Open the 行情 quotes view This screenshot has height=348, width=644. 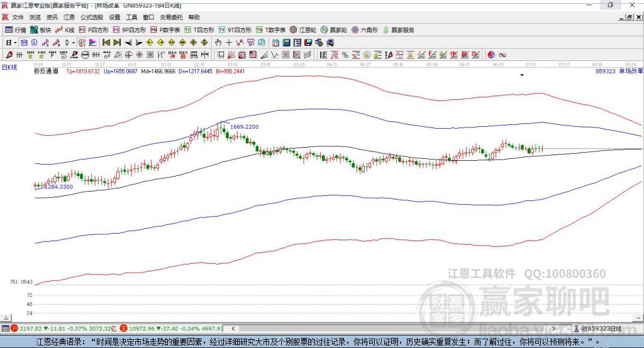pyautogui.click(x=15, y=30)
